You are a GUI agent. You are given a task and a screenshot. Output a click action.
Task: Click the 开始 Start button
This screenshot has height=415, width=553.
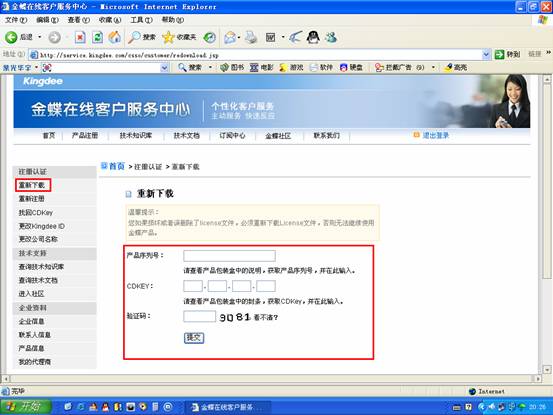[25, 407]
